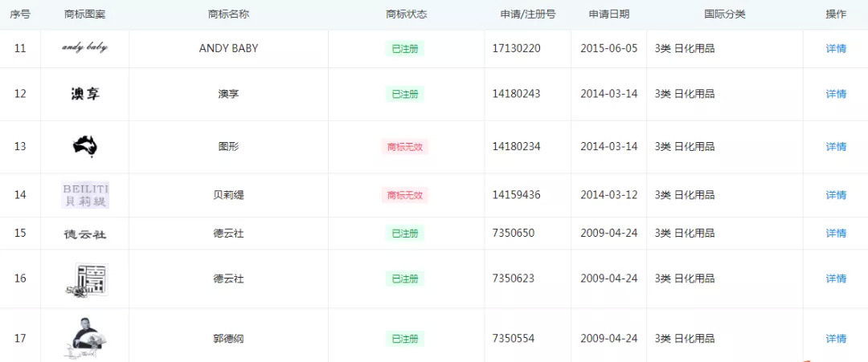Click the 商标名称 column header
Image resolution: width=868 pixels, height=362 pixels.
pos(228,14)
